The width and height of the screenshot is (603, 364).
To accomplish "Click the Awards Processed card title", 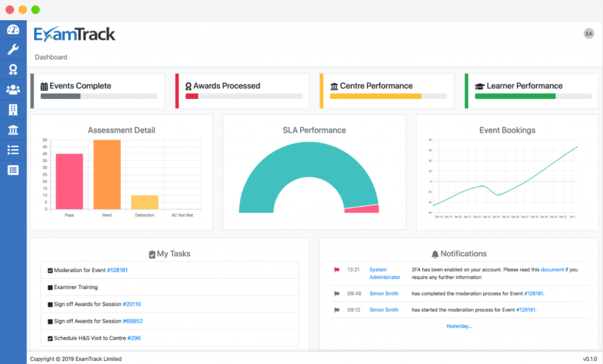I will pos(227,86).
